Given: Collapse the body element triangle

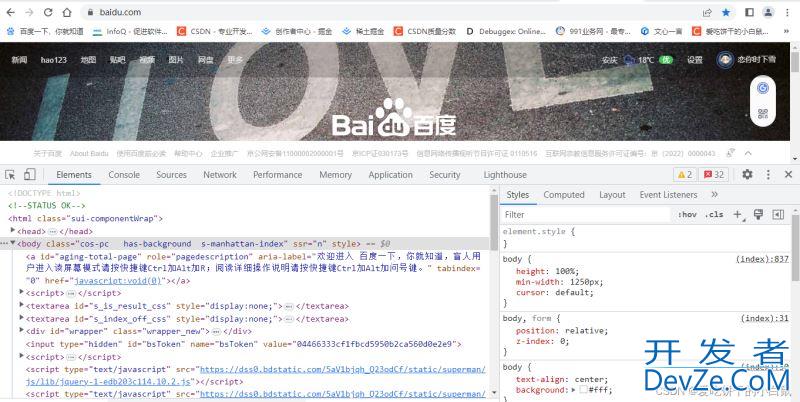Looking at the screenshot, I should pyautogui.click(x=12, y=243).
